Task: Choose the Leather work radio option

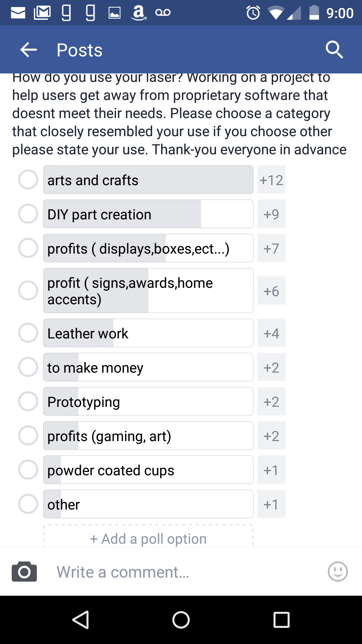Action: click(x=28, y=333)
